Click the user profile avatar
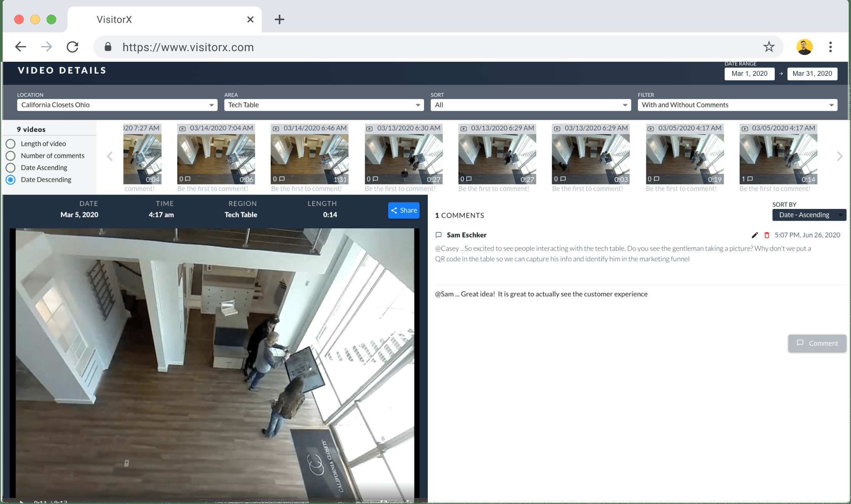This screenshot has width=851, height=504. click(804, 47)
